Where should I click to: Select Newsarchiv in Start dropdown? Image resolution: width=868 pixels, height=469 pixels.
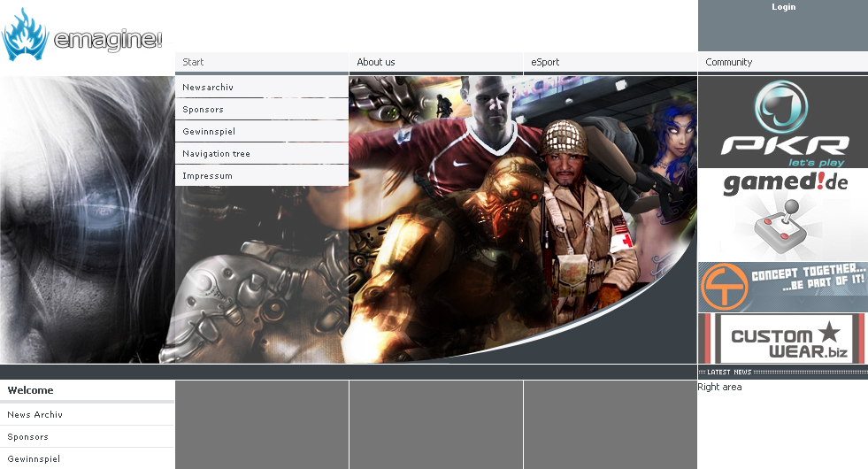(261, 87)
